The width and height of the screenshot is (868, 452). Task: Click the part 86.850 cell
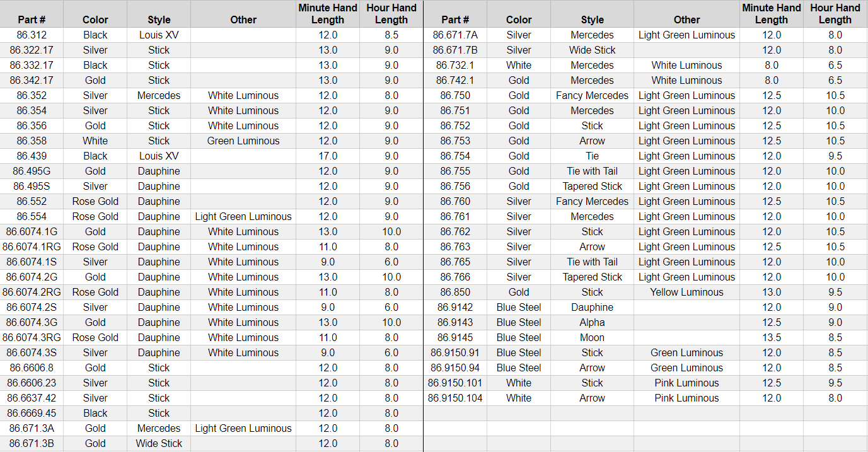click(455, 293)
